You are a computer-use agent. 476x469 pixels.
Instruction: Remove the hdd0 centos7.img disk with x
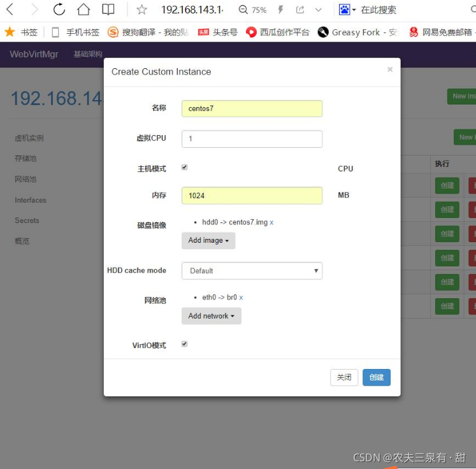click(271, 222)
